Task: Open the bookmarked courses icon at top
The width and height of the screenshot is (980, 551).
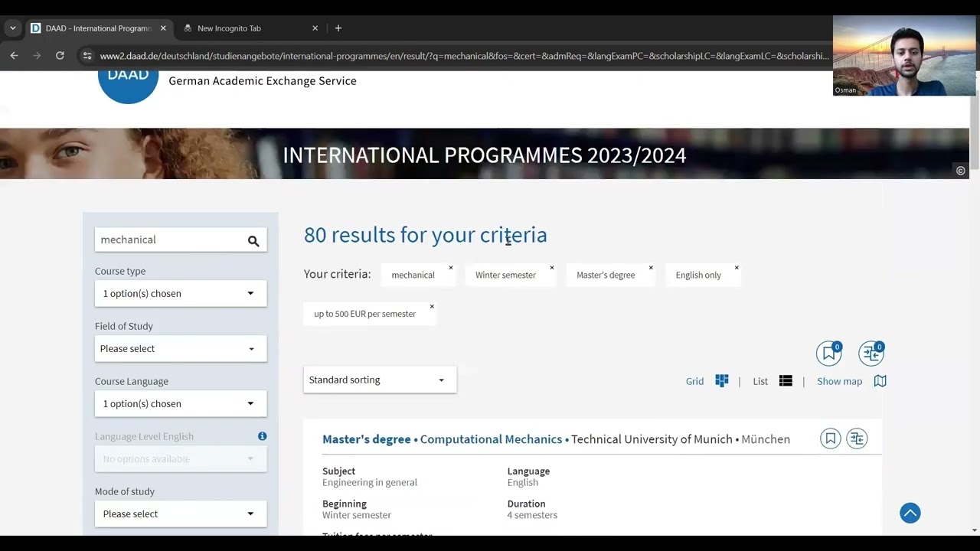Action: point(829,353)
